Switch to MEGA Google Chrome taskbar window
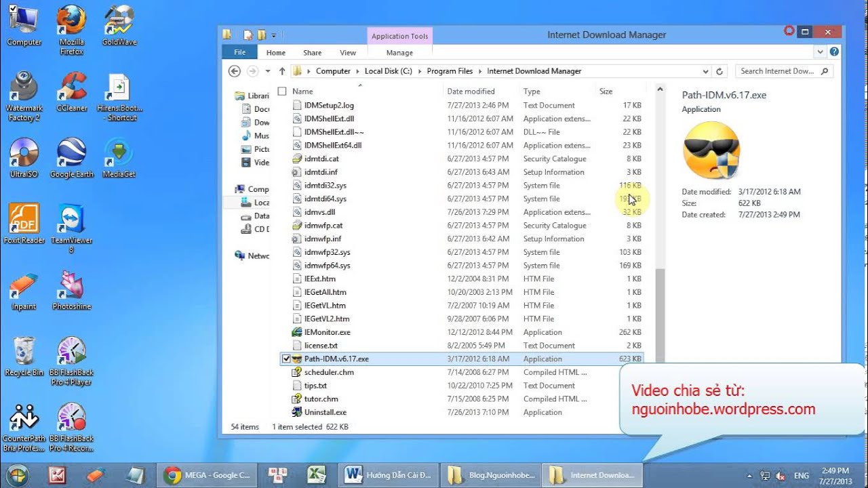Screen dimensions: 868x488 click(x=208, y=475)
